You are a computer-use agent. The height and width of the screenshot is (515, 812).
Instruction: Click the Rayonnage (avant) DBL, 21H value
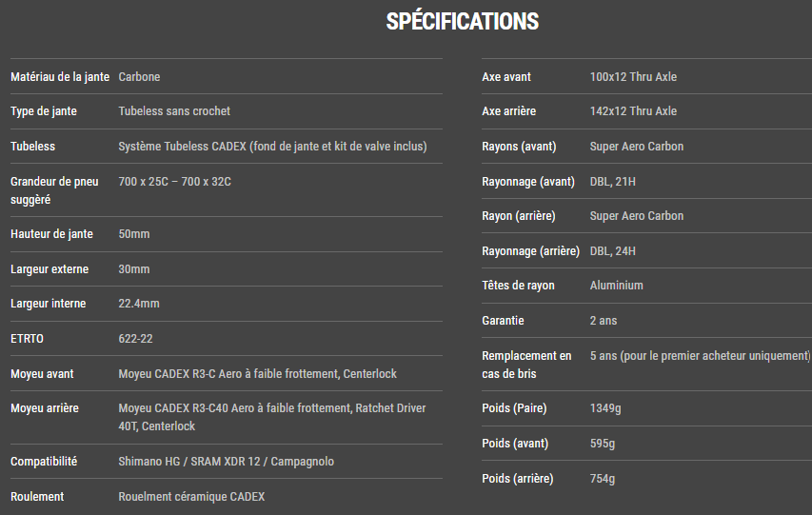click(612, 181)
